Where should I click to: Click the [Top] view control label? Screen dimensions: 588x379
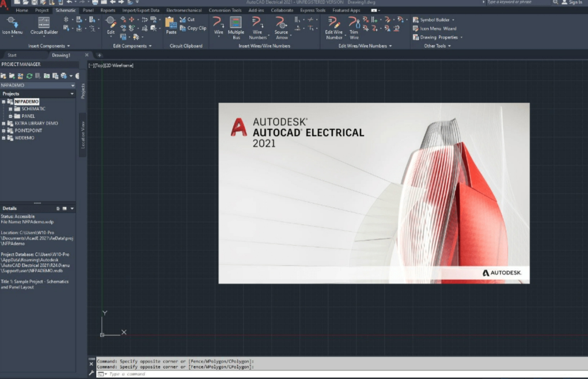[x=100, y=65]
